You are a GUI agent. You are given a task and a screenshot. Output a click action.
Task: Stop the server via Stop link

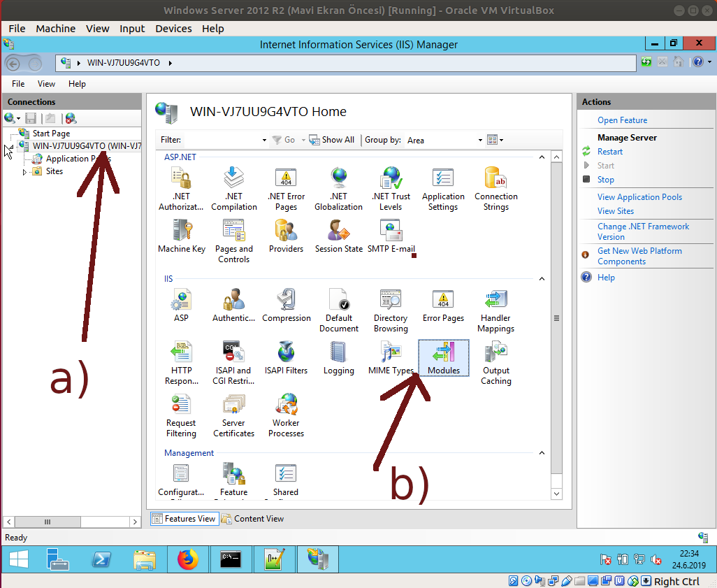[x=605, y=180]
